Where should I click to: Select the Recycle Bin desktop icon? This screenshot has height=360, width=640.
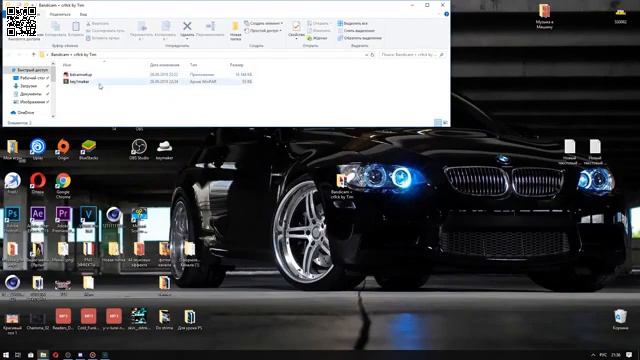620,319
